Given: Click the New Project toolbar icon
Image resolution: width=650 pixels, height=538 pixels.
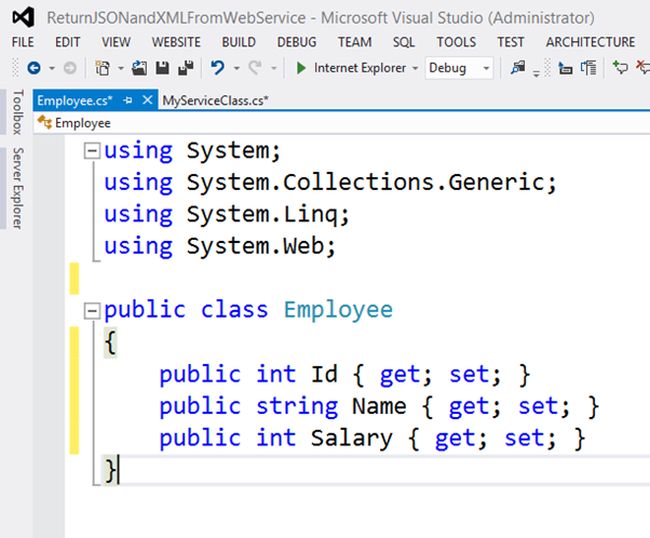Looking at the screenshot, I should tap(102, 68).
